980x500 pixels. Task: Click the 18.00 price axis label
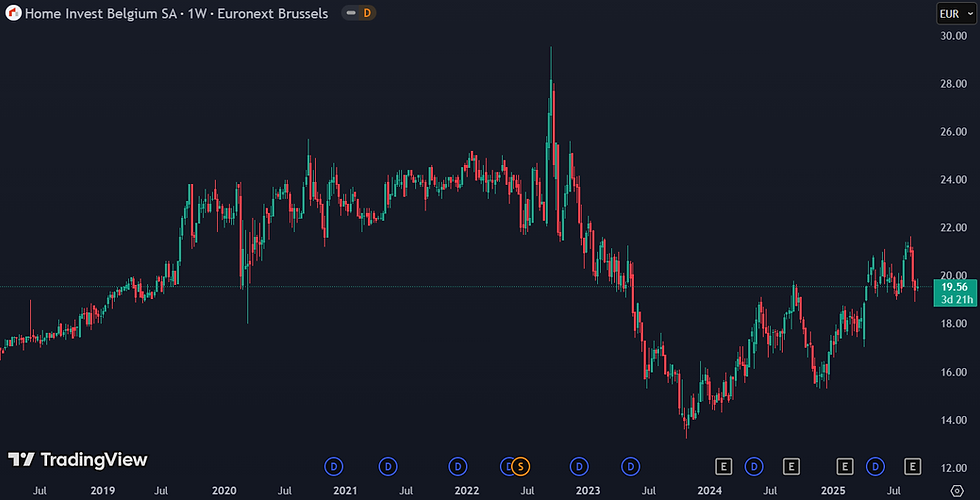(954, 324)
